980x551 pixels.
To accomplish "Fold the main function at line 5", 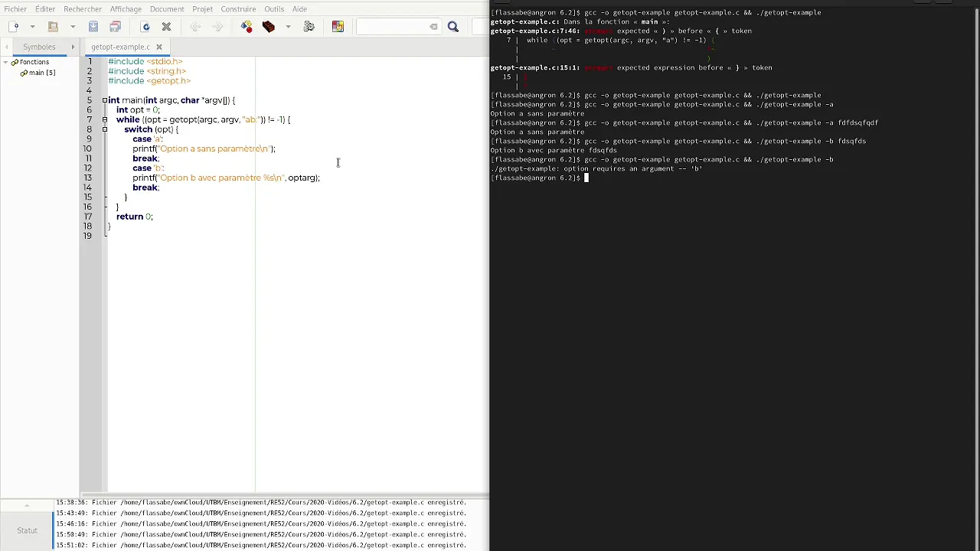I will pyautogui.click(x=105, y=100).
